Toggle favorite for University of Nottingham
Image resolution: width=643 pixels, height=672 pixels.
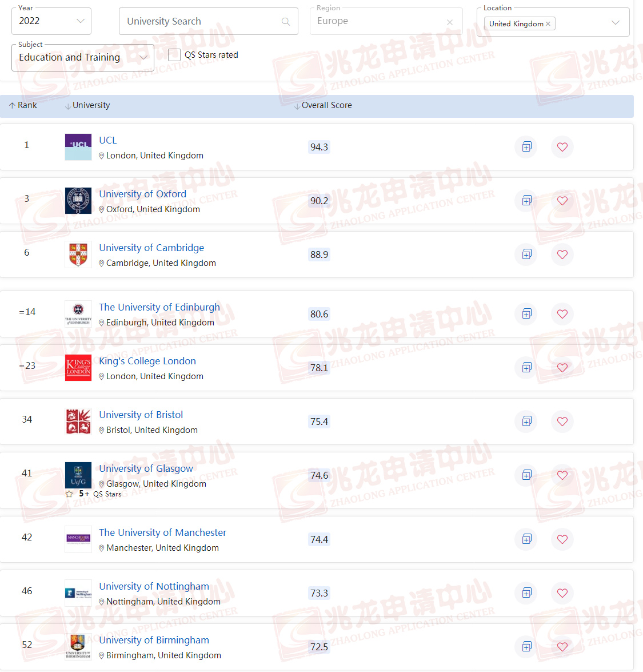(x=562, y=593)
